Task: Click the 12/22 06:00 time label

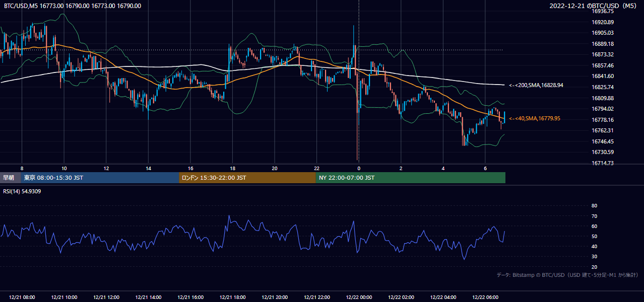Action: click(485, 297)
